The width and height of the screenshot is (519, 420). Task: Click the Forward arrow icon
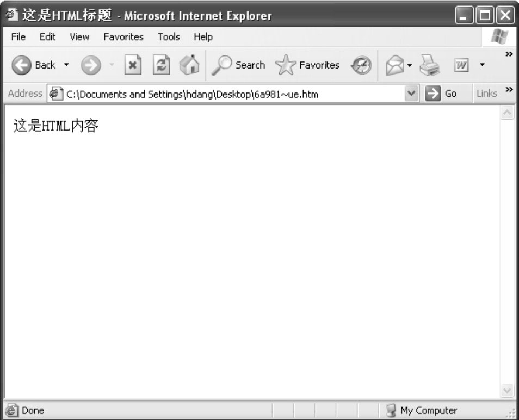[x=91, y=65]
